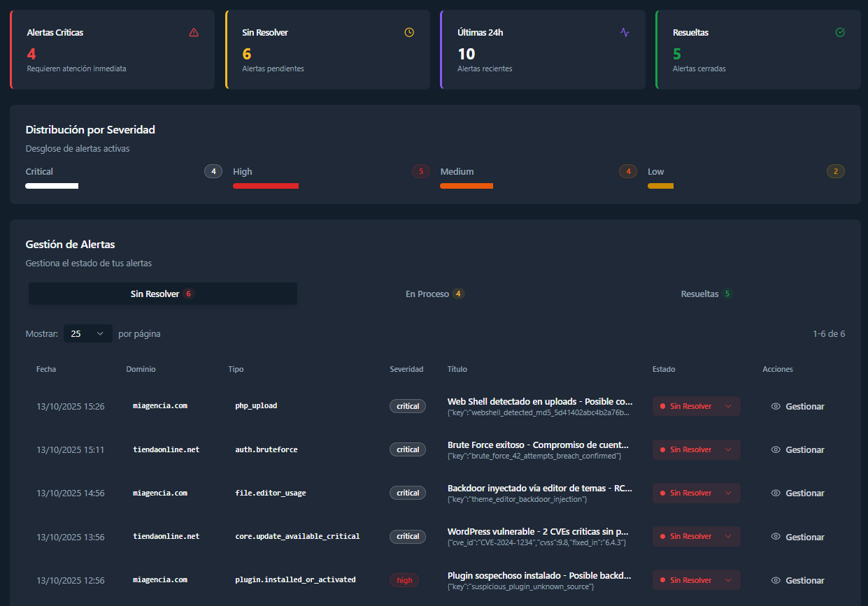The height and width of the screenshot is (606, 868).
Task: Click the activity pulse icon in Últimas 24h card
Action: tap(625, 32)
